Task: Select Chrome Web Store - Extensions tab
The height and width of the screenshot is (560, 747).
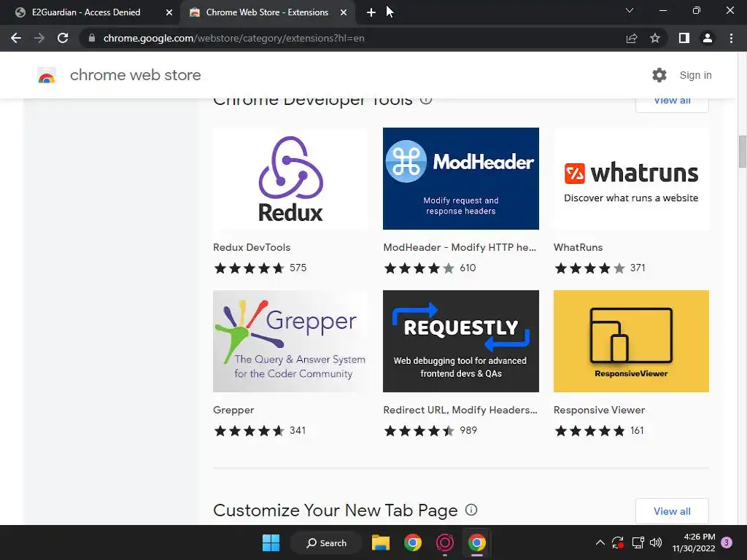Action: pyautogui.click(x=267, y=12)
